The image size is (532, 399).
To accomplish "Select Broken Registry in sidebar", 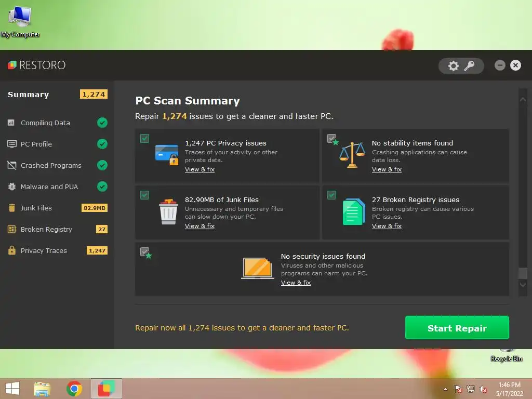I will point(46,229).
